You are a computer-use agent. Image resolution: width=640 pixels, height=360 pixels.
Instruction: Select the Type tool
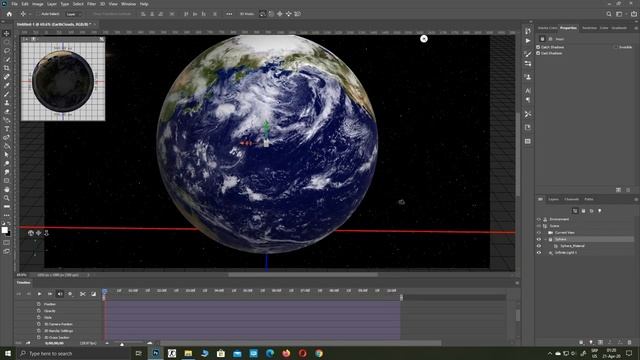point(7,129)
